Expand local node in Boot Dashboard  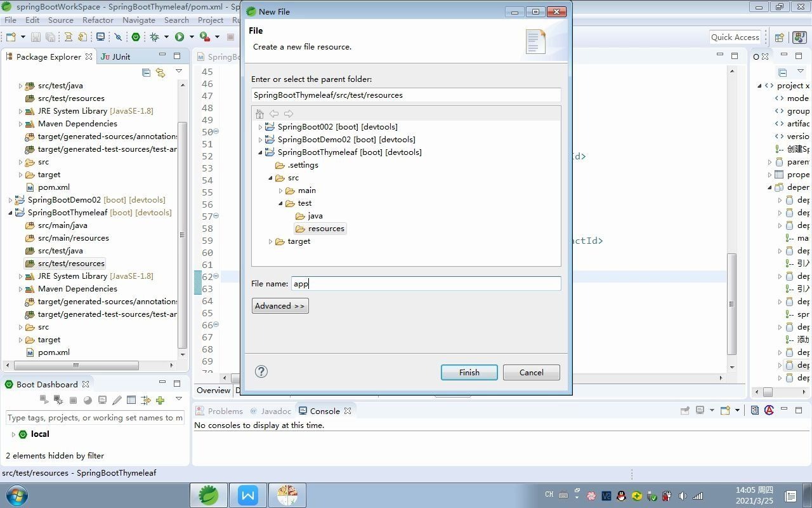pos(13,434)
